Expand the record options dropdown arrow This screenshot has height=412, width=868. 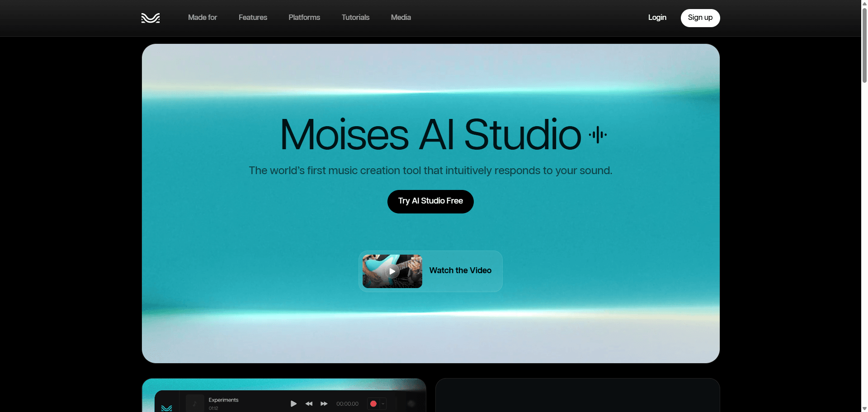383,404
